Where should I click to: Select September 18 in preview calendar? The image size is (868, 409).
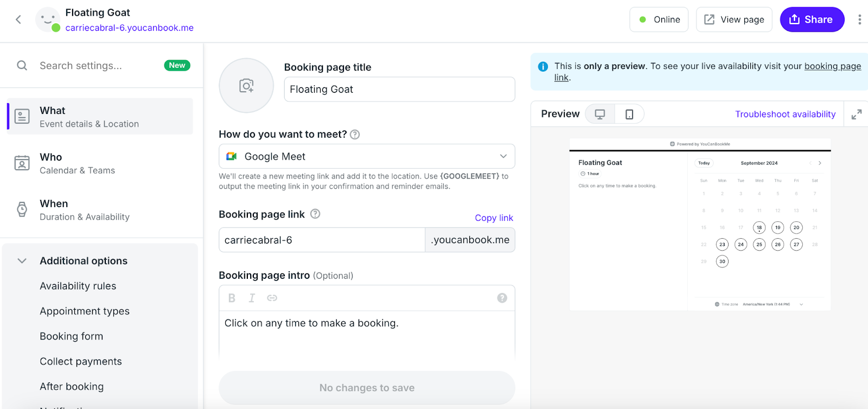point(759,228)
